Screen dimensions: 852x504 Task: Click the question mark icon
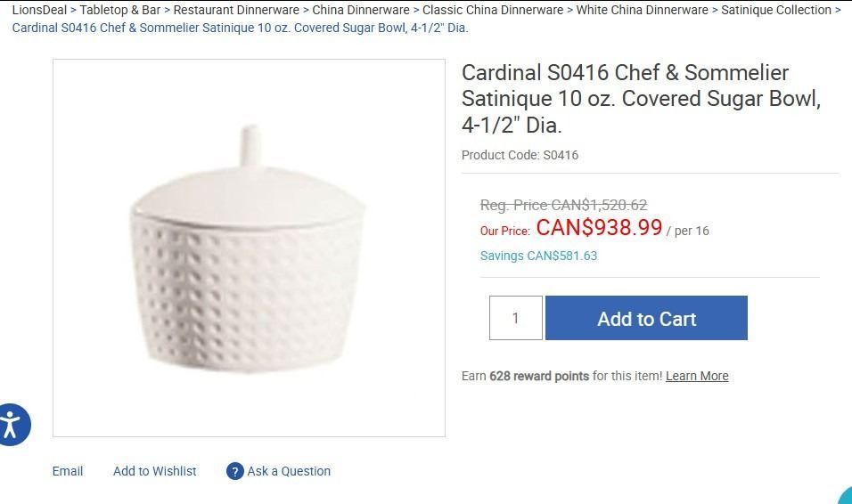[x=235, y=471]
